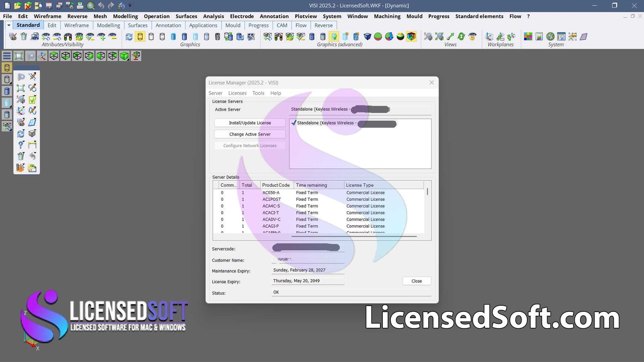Expand the cubes with green plus flyout
The image size is (644, 362).
pyautogui.click(x=7, y=127)
